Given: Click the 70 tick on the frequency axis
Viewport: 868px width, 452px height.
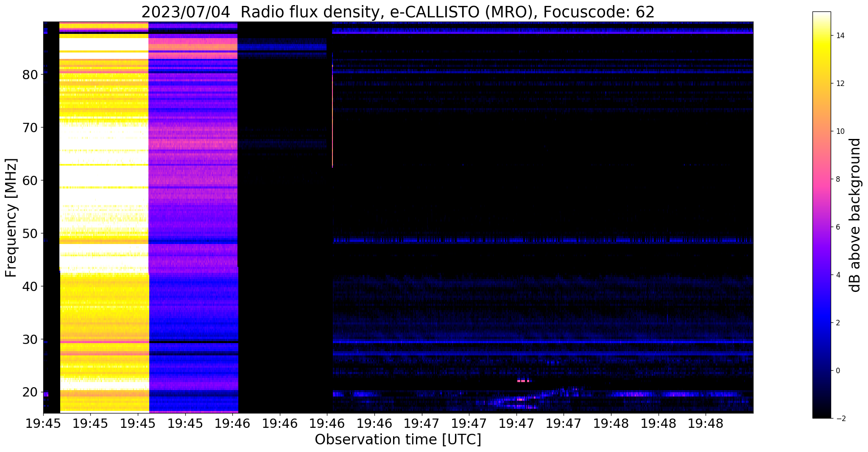Looking at the screenshot, I should coord(30,128).
